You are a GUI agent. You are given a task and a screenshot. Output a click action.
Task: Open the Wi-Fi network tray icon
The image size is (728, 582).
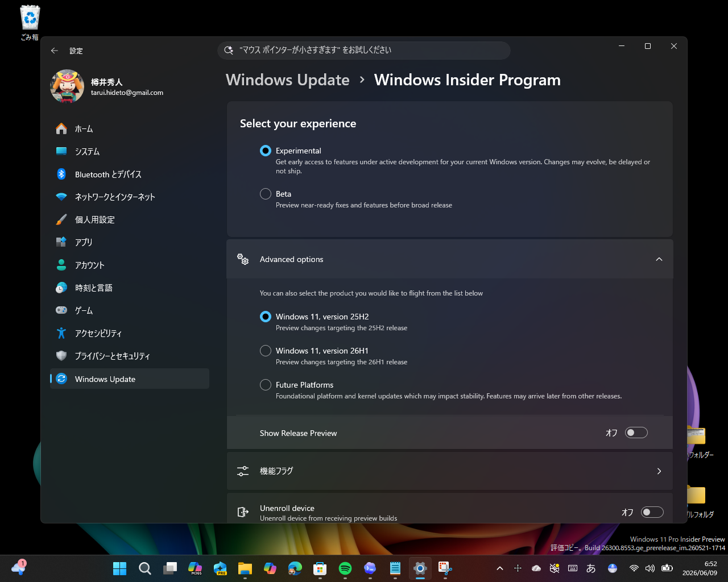coord(634,568)
